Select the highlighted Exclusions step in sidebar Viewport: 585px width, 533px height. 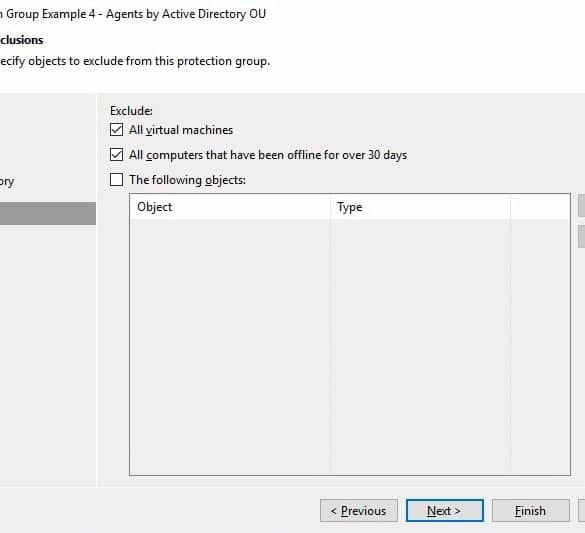pyautogui.click(x=48, y=213)
